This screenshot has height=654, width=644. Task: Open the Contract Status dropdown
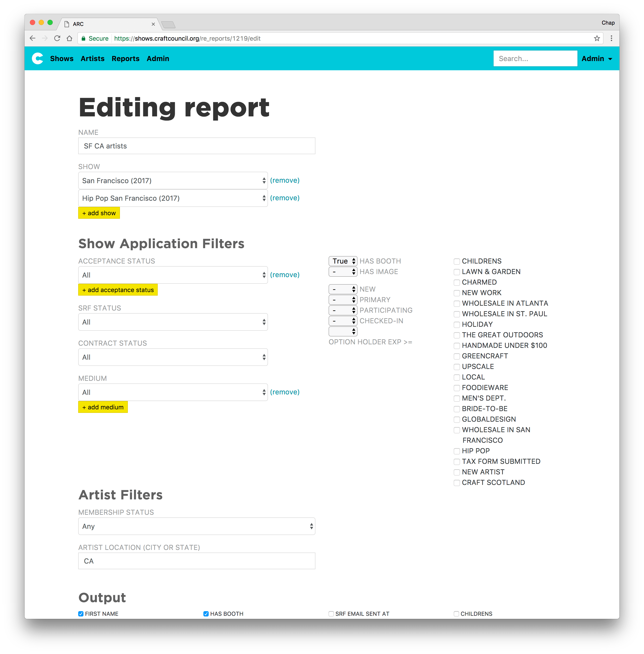[173, 357]
